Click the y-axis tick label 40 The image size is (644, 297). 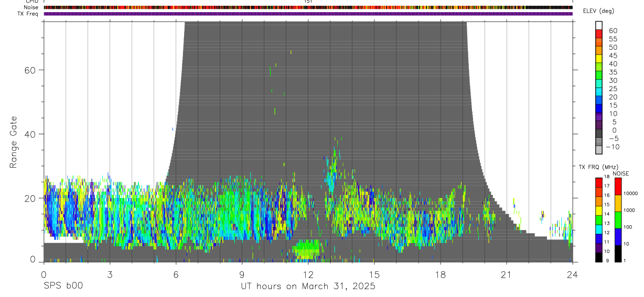pyautogui.click(x=31, y=134)
